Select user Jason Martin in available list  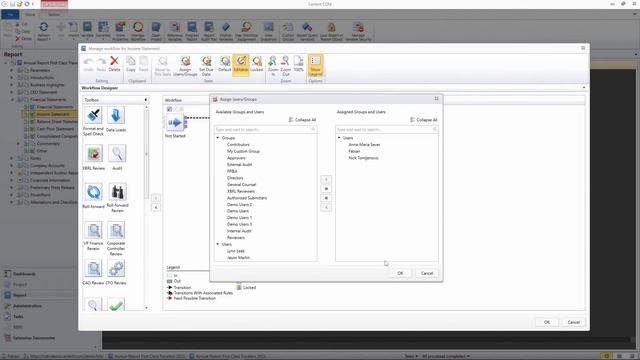pyautogui.click(x=238, y=258)
